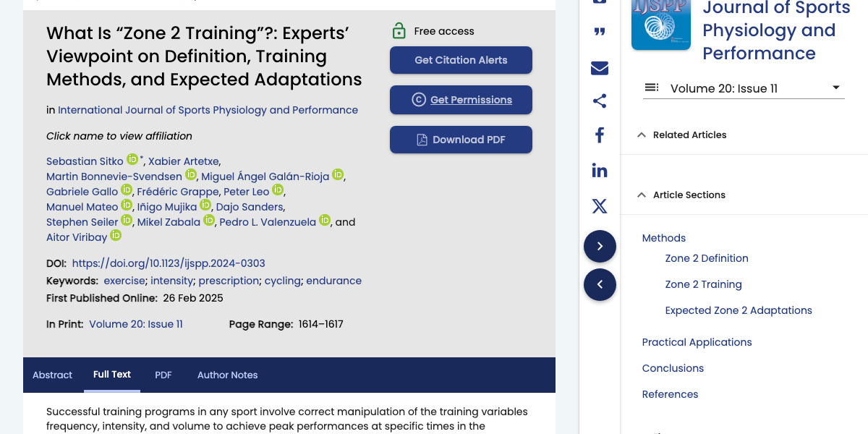This screenshot has height=434, width=868.
Task: Open the Volume 20: Issue 11 dropdown
Action: pyautogui.click(x=744, y=88)
